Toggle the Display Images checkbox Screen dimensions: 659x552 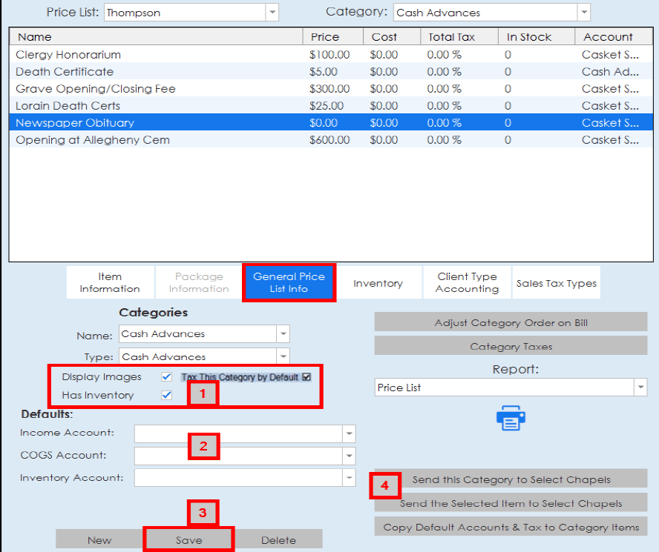click(x=167, y=377)
